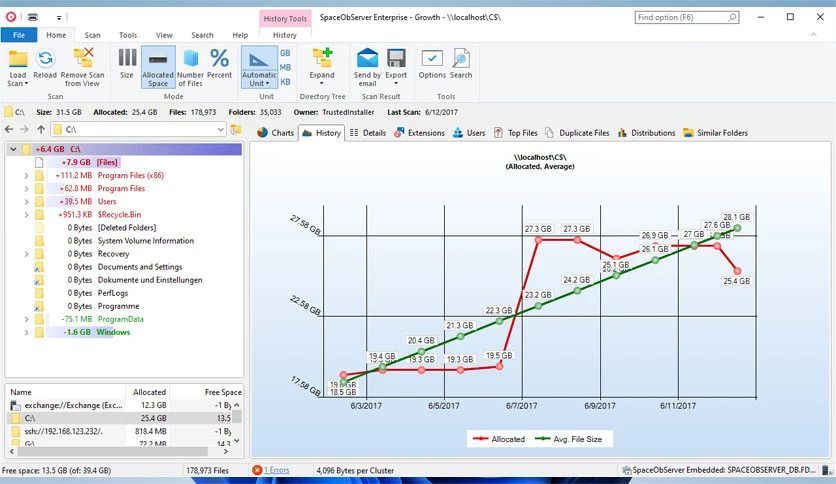
Task: Open the Users view tab
Action: coord(469,133)
